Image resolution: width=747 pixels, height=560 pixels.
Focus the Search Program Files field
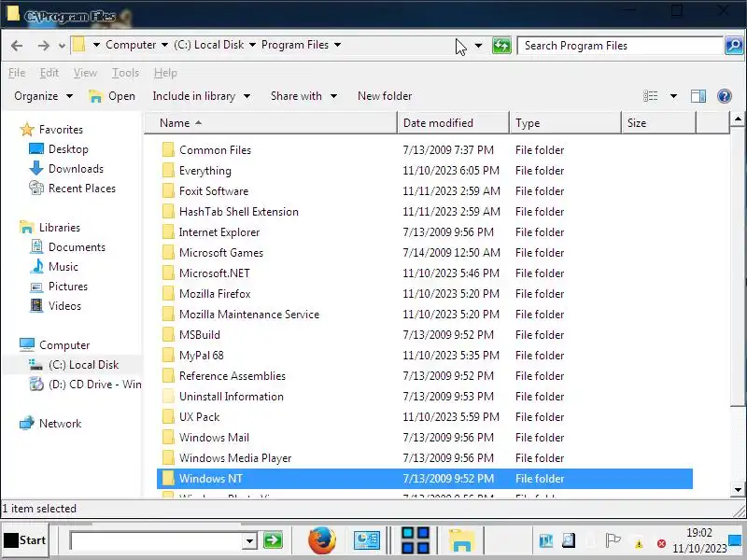point(620,46)
